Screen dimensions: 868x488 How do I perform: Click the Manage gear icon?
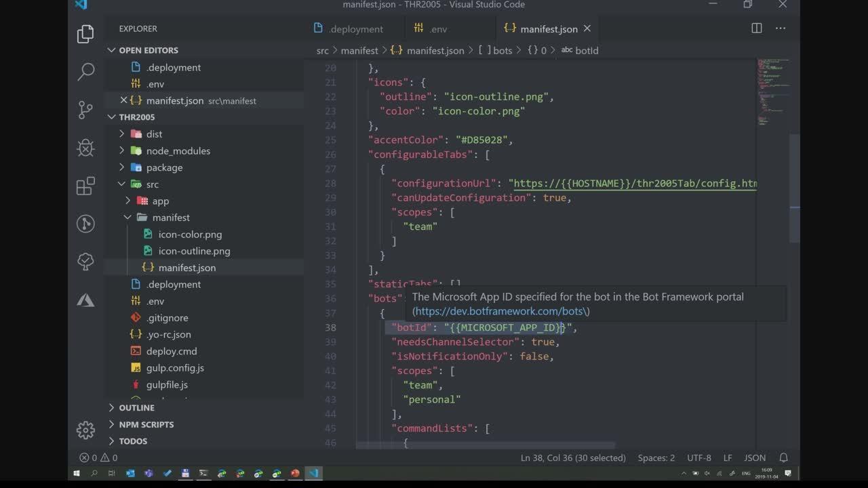(85, 430)
